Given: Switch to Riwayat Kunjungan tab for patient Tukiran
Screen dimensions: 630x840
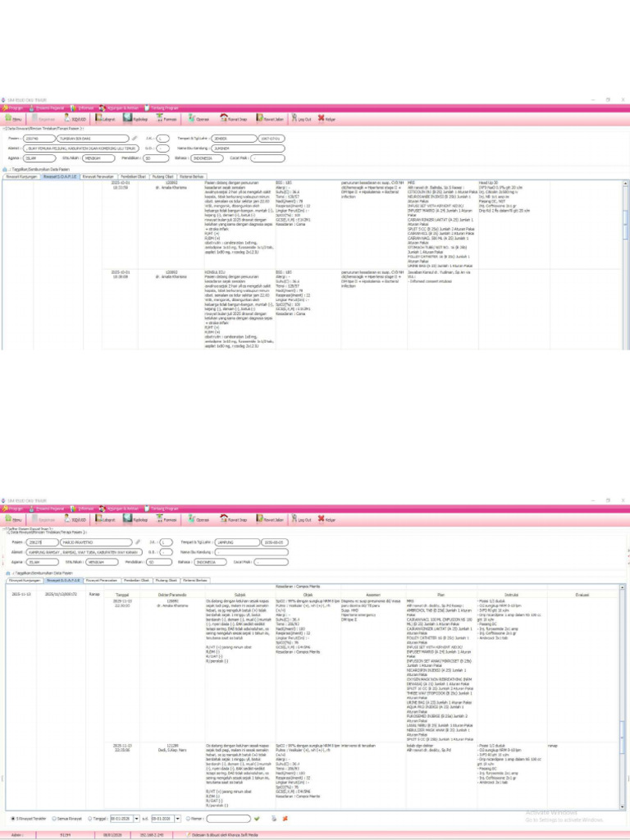Looking at the screenshot, I should pyautogui.click(x=21, y=176).
